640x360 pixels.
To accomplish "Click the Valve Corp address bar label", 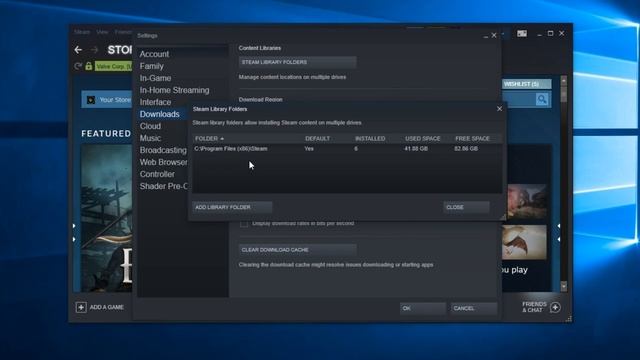I will pos(113,66).
